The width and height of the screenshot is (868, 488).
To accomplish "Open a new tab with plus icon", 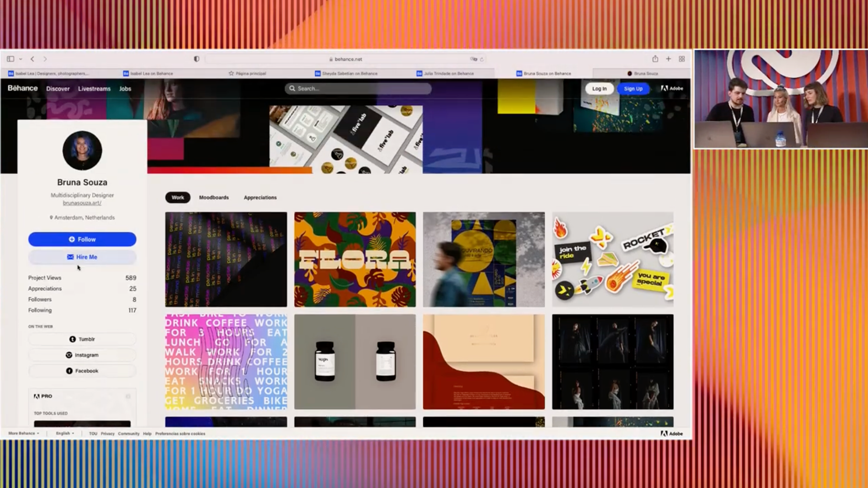I will tap(668, 59).
